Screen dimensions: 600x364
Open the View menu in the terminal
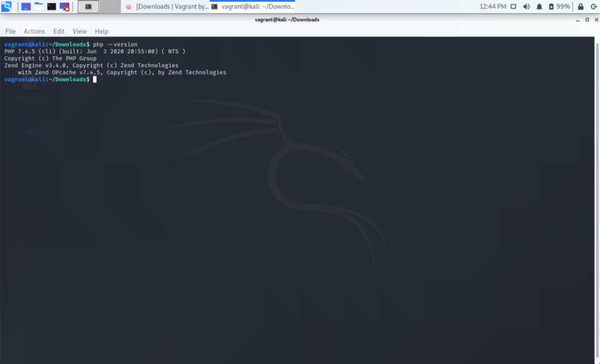point(79,31)
